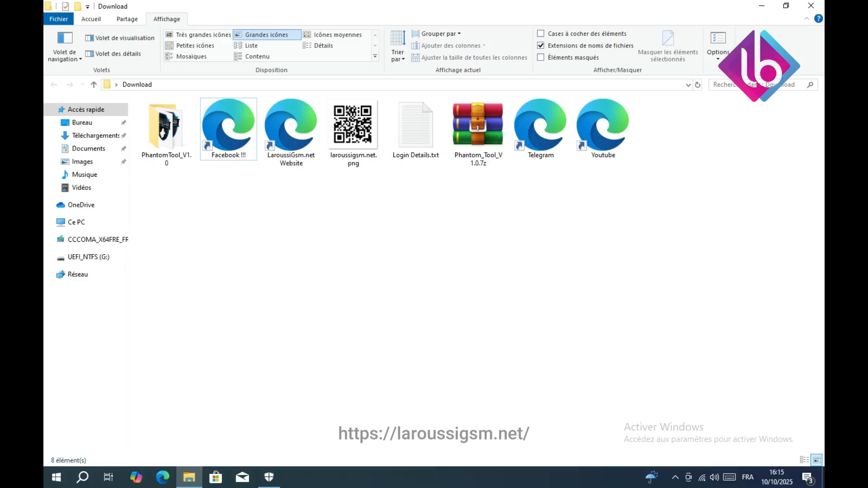
Task: Open Bureau in the navigation pane
Action: click(x=82, y=122)
